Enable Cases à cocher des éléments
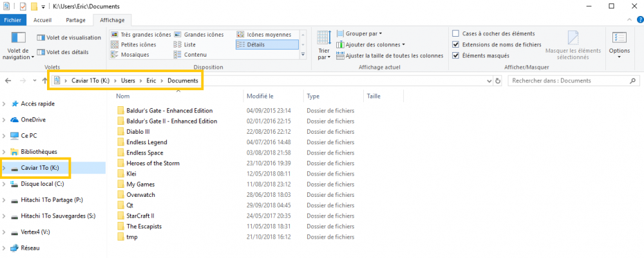This screenshot has height=258, width=644. point(455,33)
